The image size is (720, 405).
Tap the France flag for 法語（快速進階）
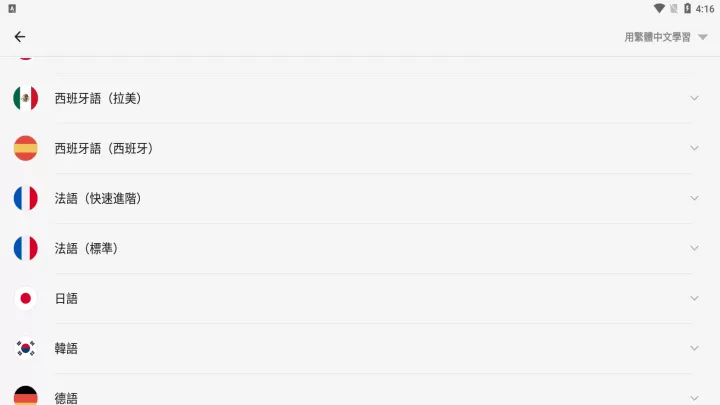(26, 198)
